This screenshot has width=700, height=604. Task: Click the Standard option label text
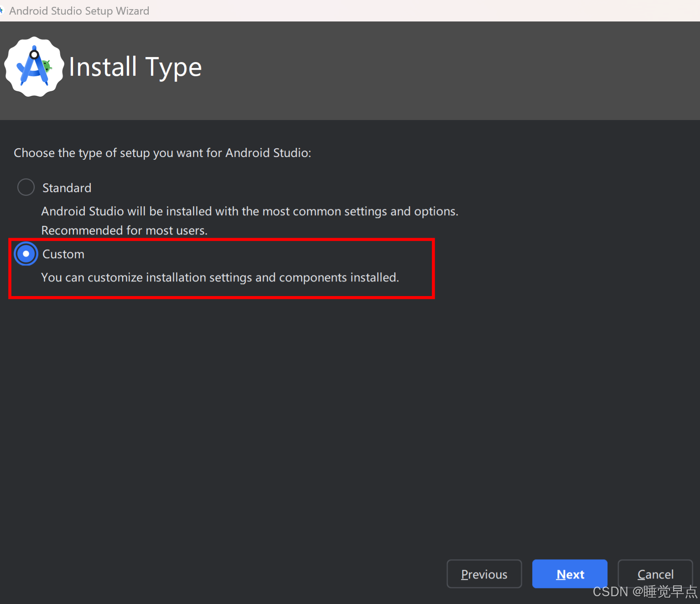tap(67, 187)
